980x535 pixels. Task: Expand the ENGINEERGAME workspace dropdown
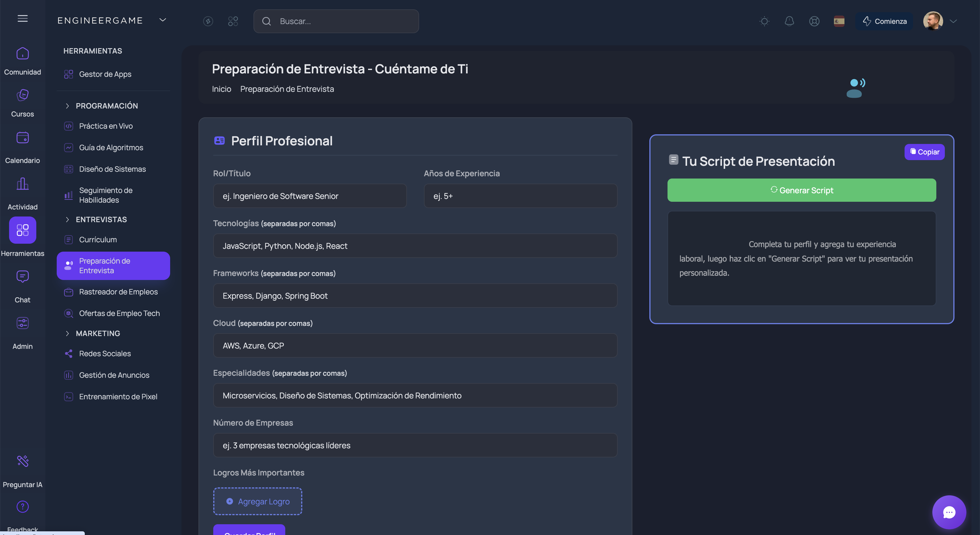(x=162, y=20)
